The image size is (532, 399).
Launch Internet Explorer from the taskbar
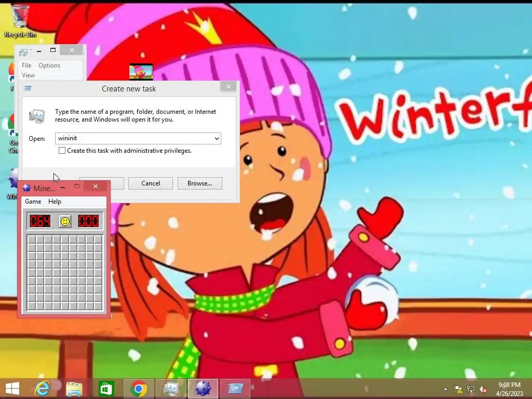pos(43,389)
